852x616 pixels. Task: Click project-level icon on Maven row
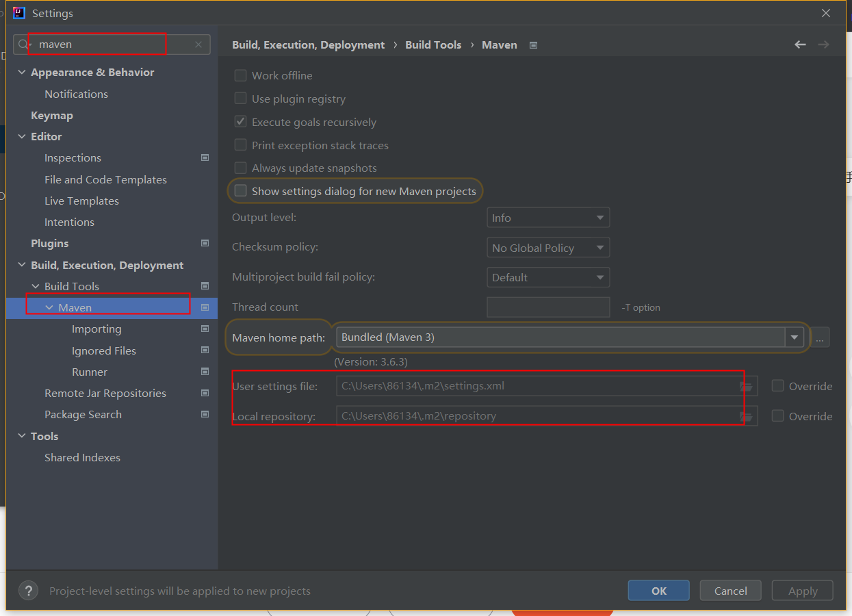pos(205,308)
